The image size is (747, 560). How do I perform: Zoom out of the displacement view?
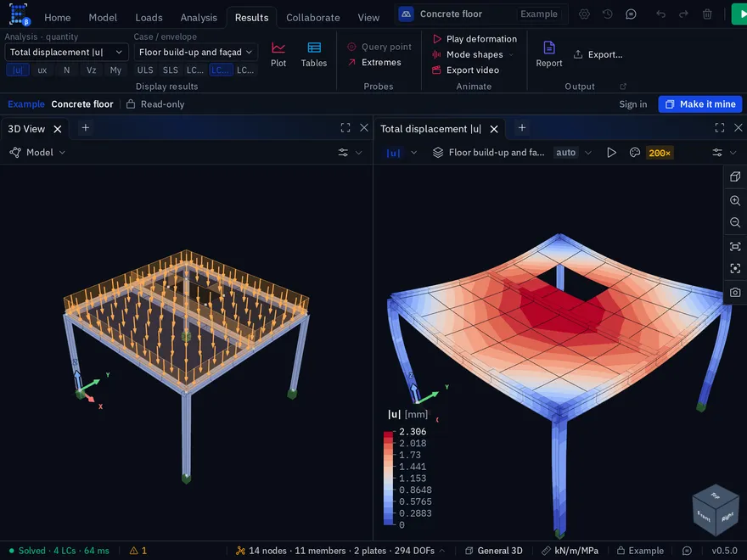735,222
